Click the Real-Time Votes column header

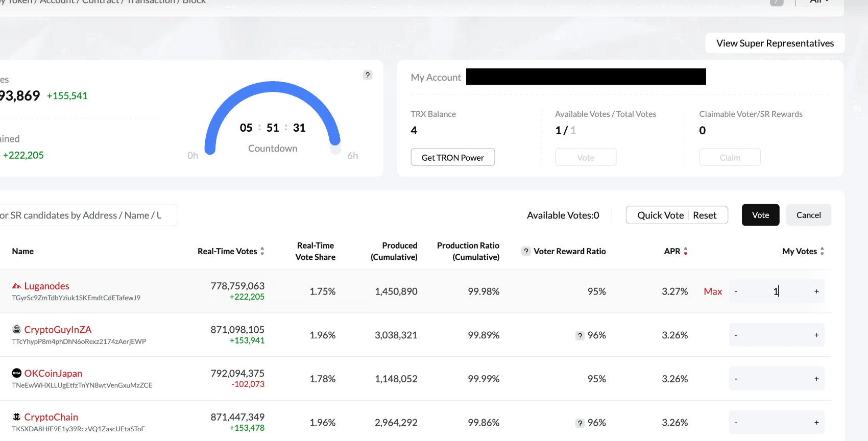(x=227, y=251)
